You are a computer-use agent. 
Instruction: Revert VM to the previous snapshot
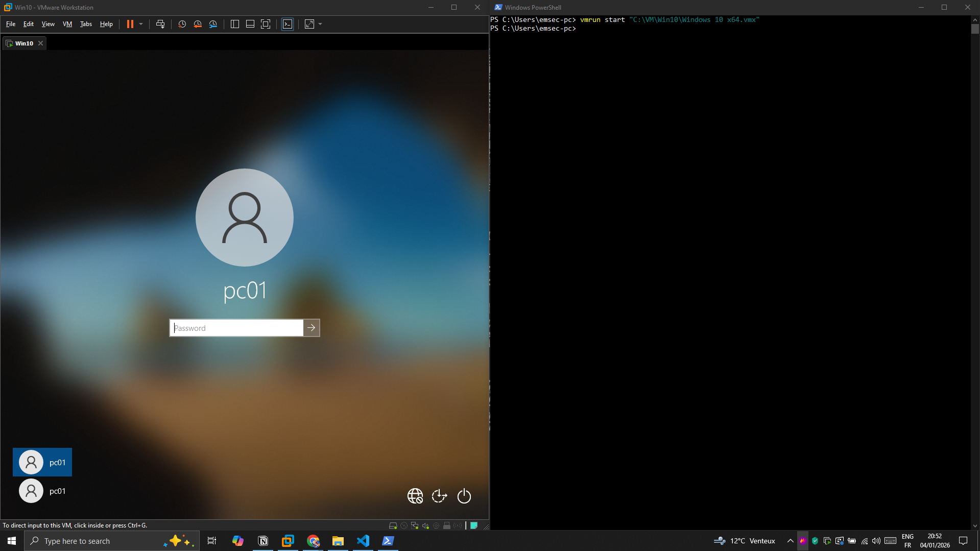(198, 24)
